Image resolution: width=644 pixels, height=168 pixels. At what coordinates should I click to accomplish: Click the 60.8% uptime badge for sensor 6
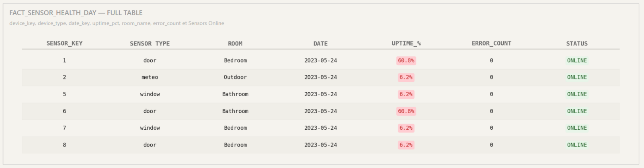tap(406, 111)
